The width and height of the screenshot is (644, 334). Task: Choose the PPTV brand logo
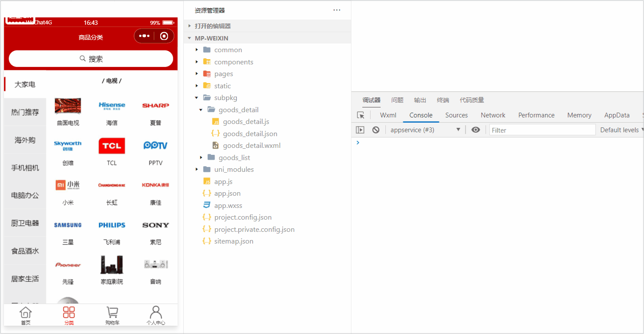155,146
